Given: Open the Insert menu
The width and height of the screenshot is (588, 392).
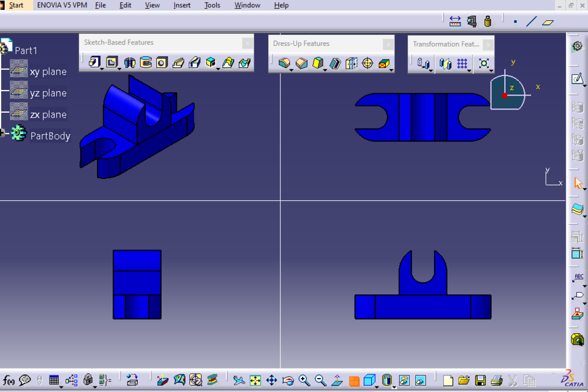Looking at the screenshot, I should [181, 5].
